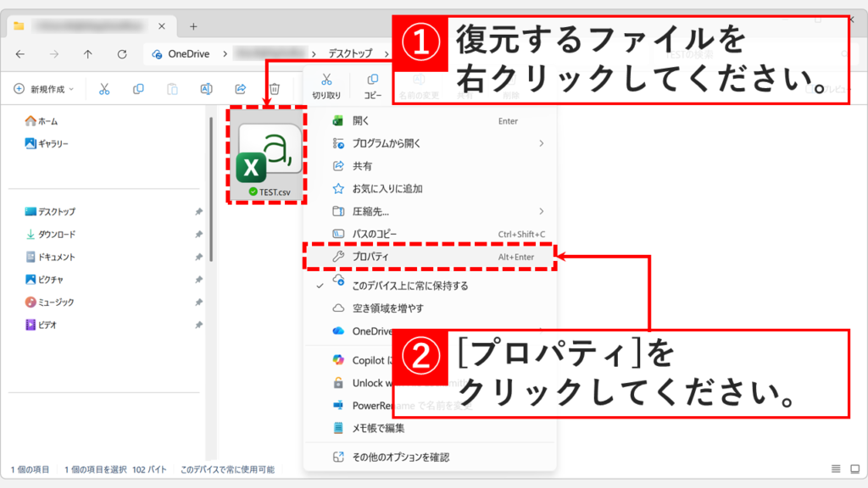Viewport: 868px width, 488px height.
Task: Close the current Explorer tab
Action: [162, 26]
